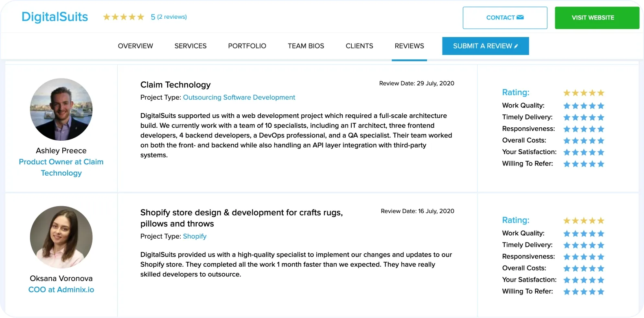
Task: Switch to the Overview tab
Action: pos(136,46)
